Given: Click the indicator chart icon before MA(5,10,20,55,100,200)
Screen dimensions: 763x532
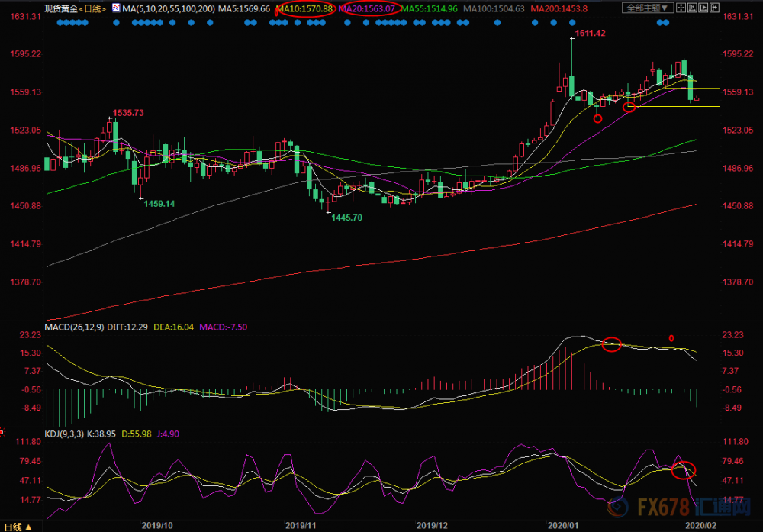Looking at the screenshot, I should click(x=116, y=8).
